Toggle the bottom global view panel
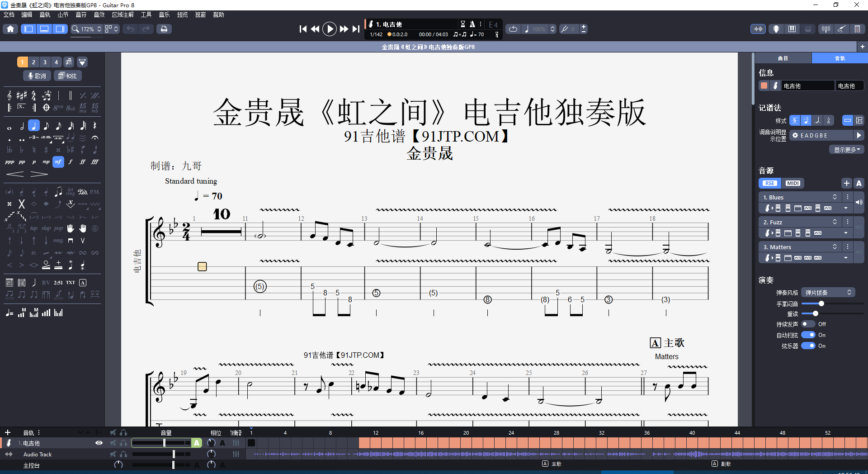This screenshot has width=868, height=474. coord(44,29)
